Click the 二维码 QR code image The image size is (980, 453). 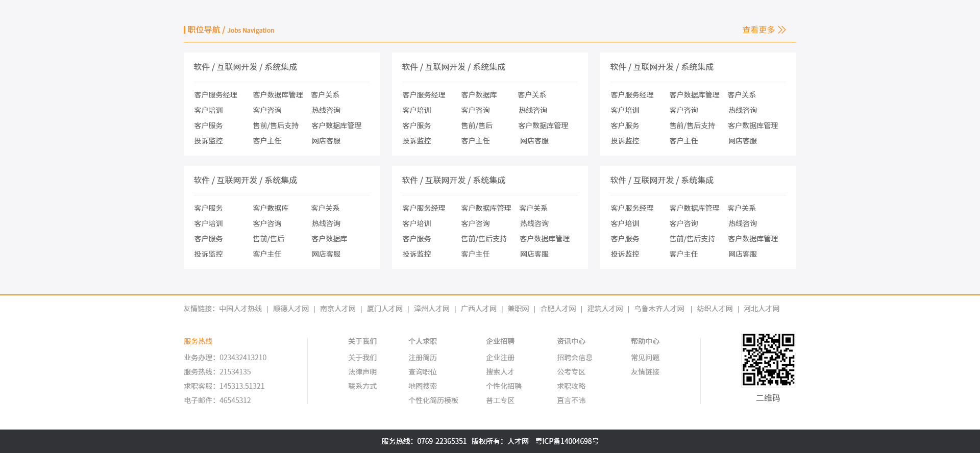pos(768,360)
